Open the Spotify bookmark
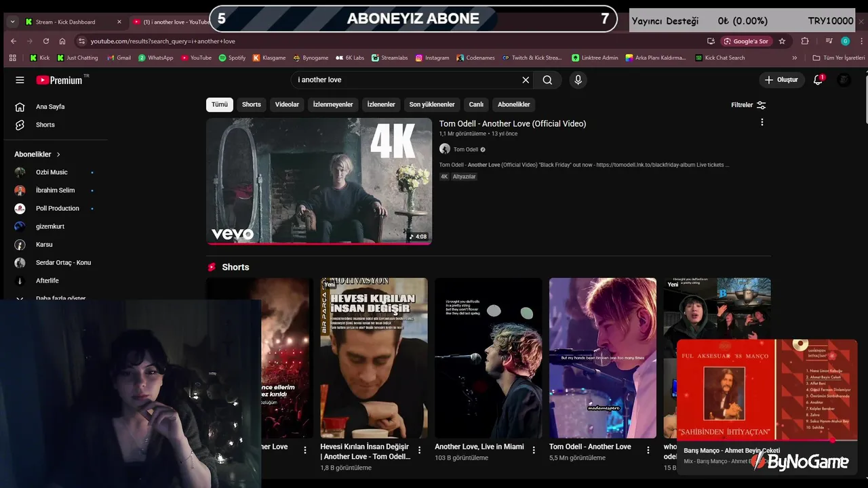 (x=232, y=58)
